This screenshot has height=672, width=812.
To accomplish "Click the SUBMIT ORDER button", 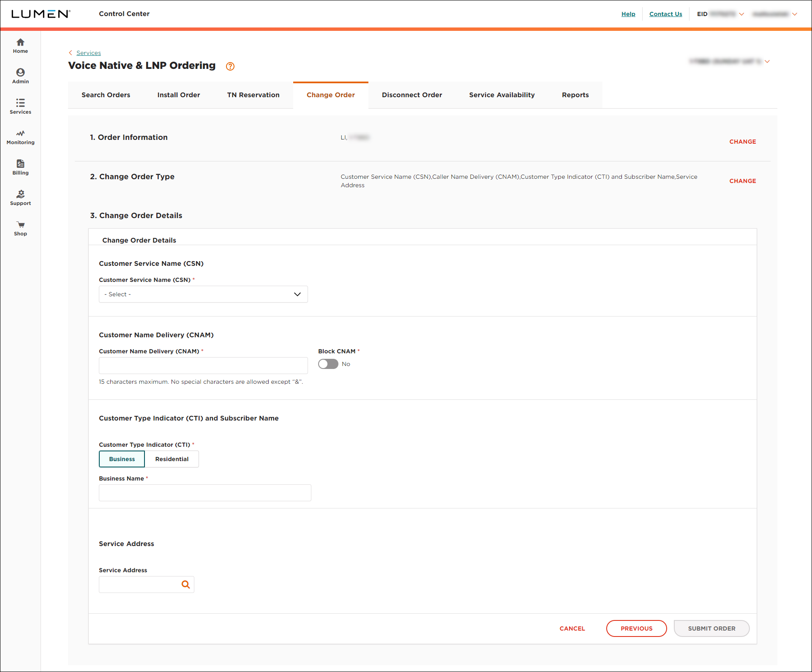I will click(x=712, y=628).
